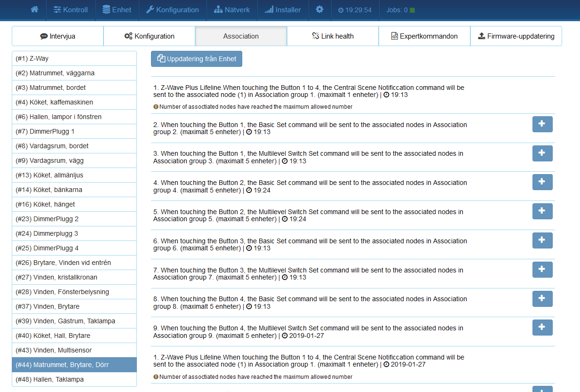Click the home icon in the navigation bar
This screenshot has width=580, height=392.
pos(34,9)
